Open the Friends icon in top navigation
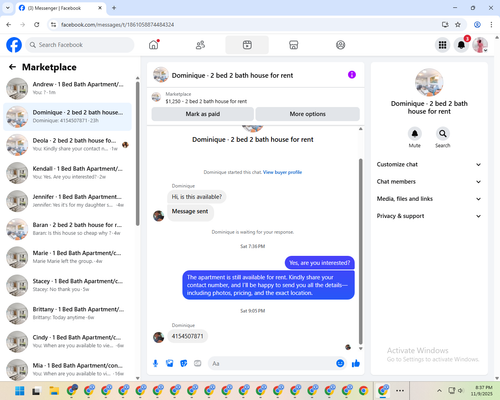The image size is (500, 400). pyautogui.click(x=200, y=45)
